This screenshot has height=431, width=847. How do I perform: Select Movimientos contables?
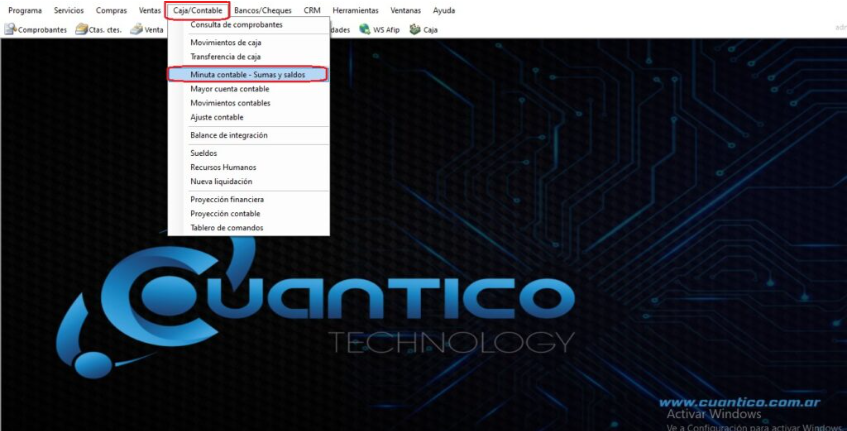[x=248, y=103]
